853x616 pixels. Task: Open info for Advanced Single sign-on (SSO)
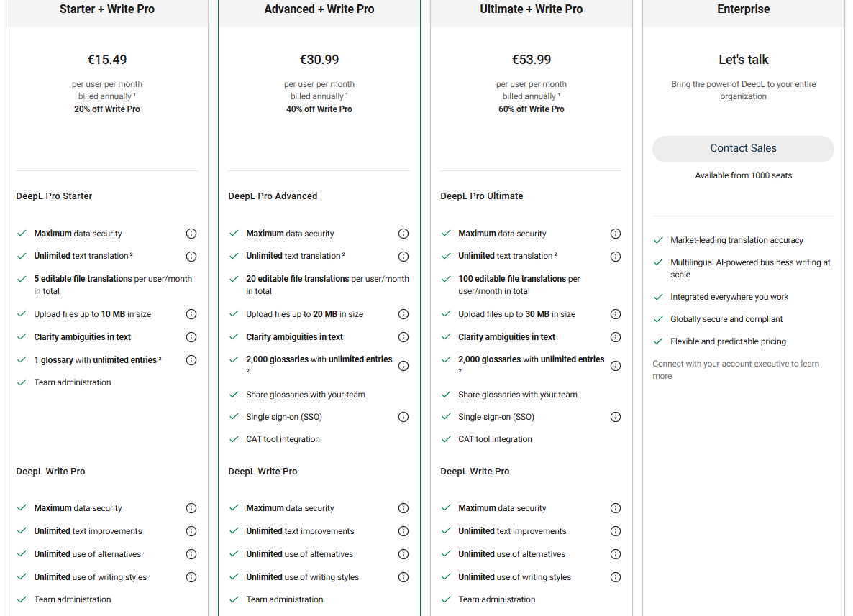coord(403,417)
